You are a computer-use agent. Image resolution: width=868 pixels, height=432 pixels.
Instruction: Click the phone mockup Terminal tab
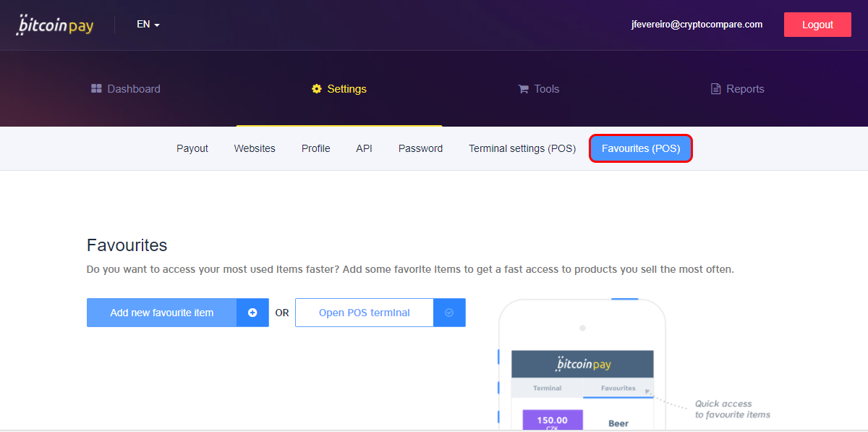[x=547, y=388]
